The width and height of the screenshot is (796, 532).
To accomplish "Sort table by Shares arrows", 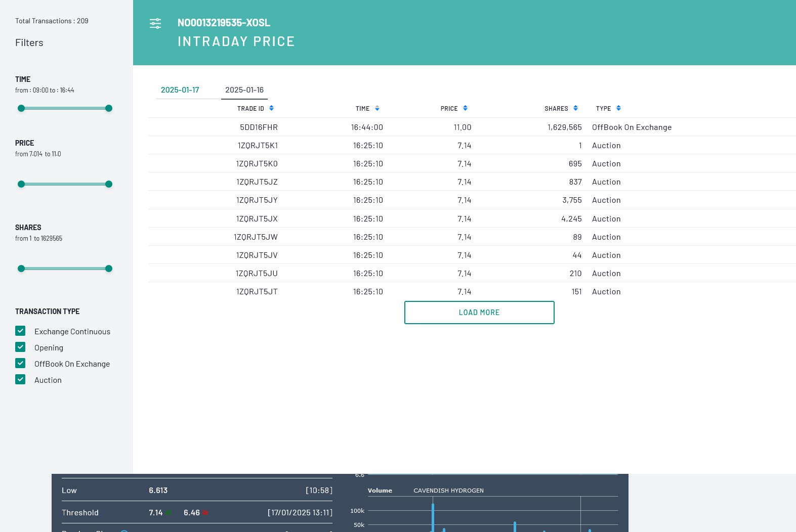I will tap(575, 108).
